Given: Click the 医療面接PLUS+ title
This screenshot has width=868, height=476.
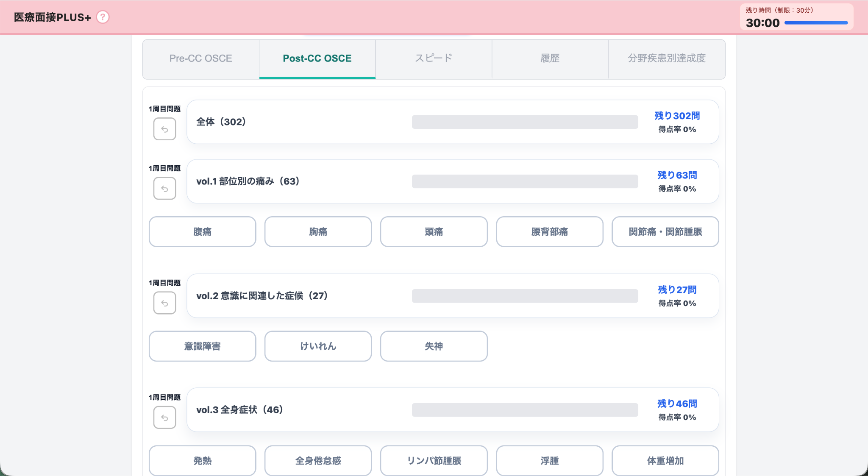Looking at the screenshot, I should tap(53, 17).
